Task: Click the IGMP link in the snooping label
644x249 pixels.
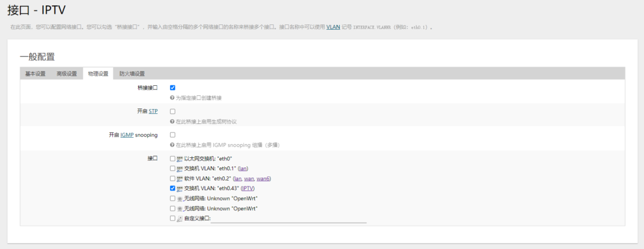Action: (127, 135)
